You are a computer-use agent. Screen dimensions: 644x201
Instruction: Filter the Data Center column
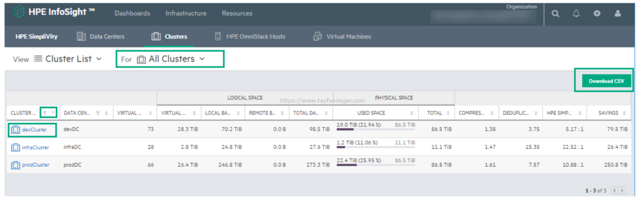[x=98, y=113]
